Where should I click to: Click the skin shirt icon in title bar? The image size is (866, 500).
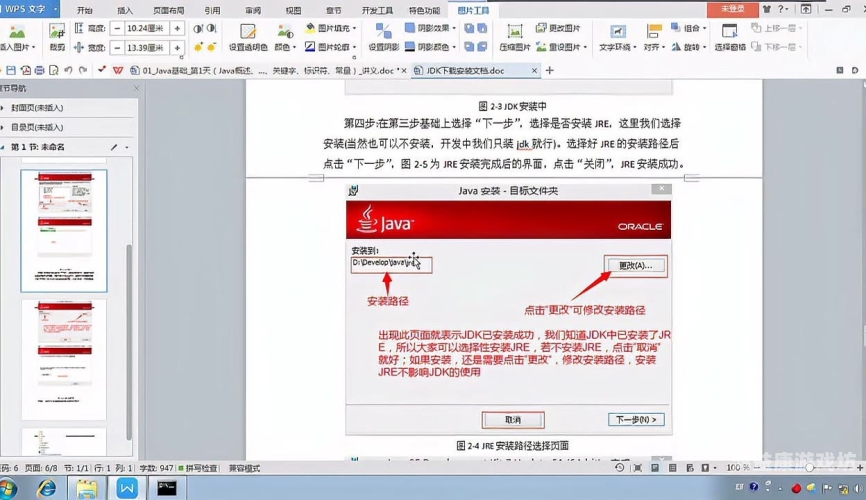tap(767, 9)
